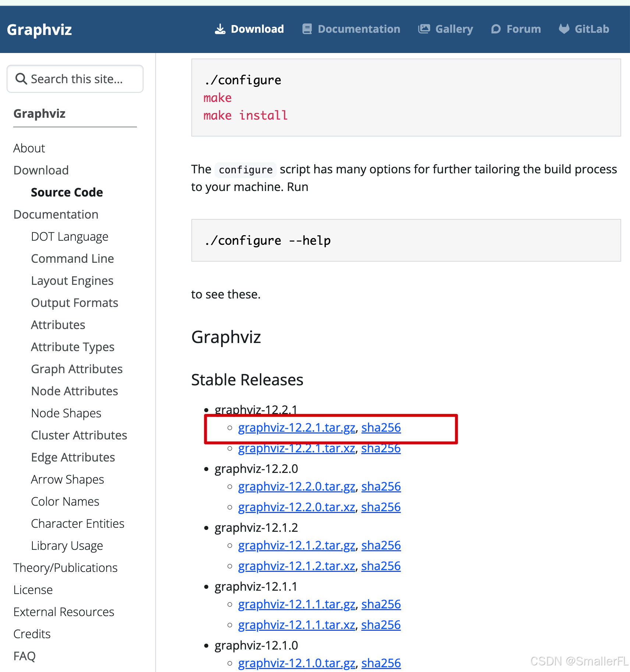The height and width of the screenshot is (672, 630).
Task: Open Node Shapes sidebar page
Action: point(66,413)
